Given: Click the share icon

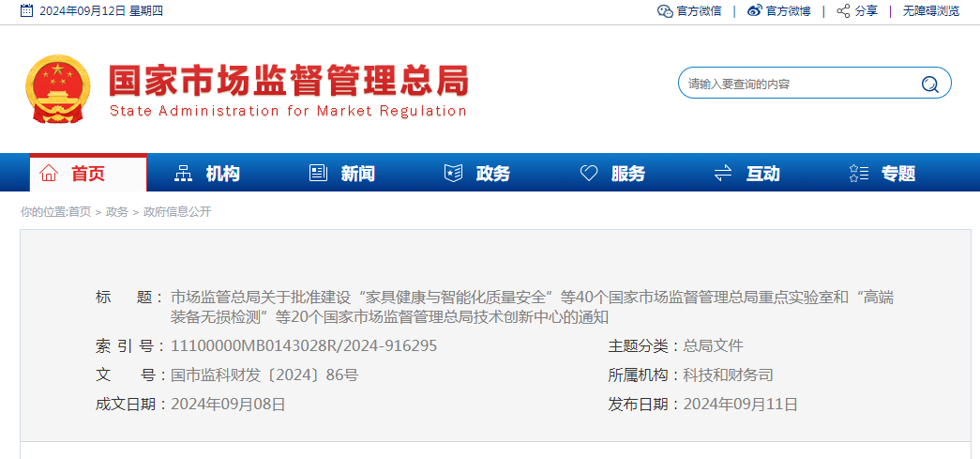Looking at the screenshot, I should (844, 10).
